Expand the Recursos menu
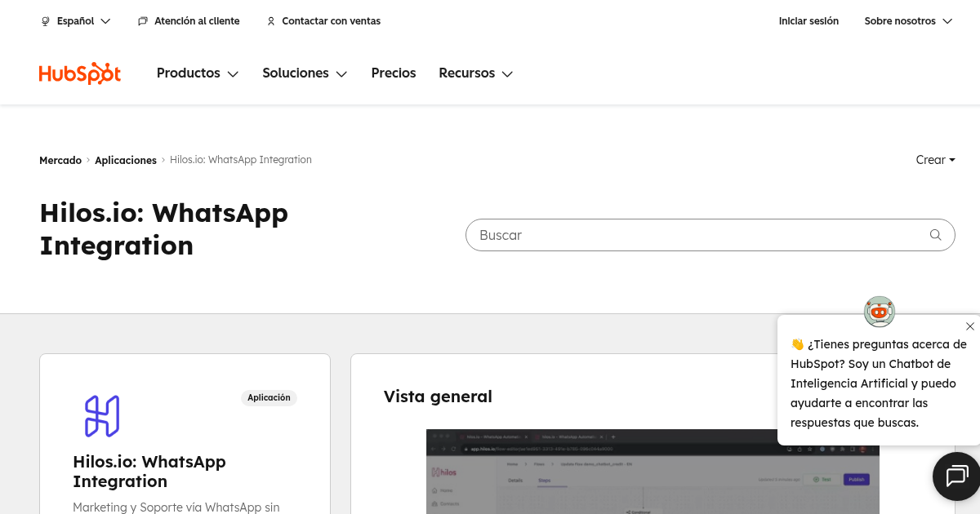Image resolution: width=980 pixels, height=514 pixels. coord(476,73)
